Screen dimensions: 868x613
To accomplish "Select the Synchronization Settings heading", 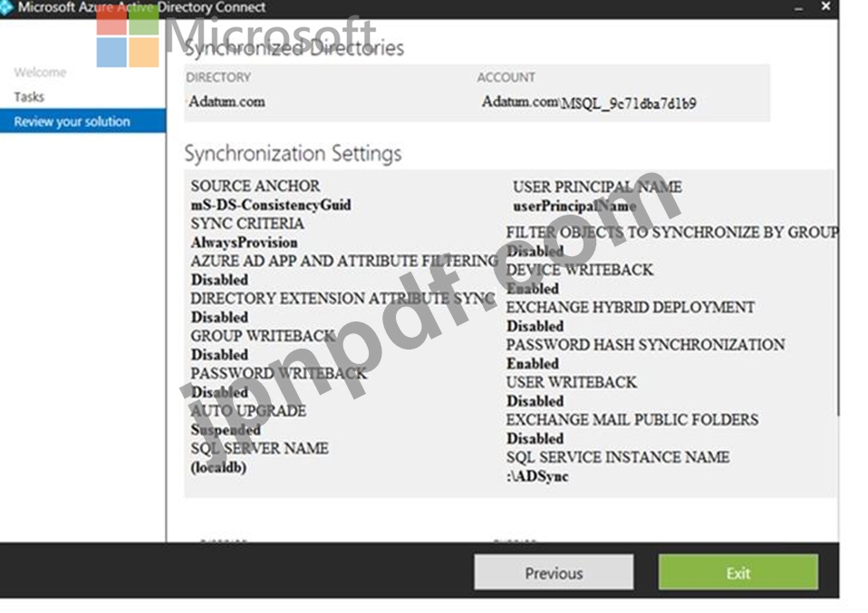I will pos(293,154).
